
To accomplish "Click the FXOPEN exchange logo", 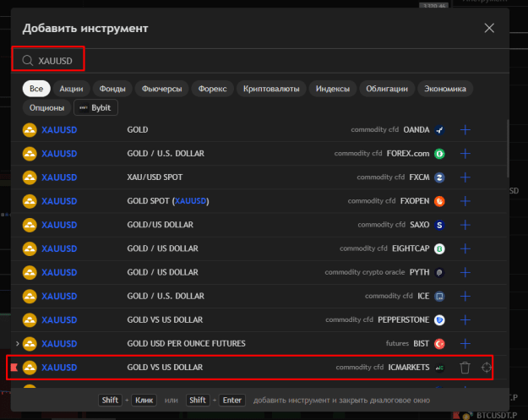I will tap(439, 201).
